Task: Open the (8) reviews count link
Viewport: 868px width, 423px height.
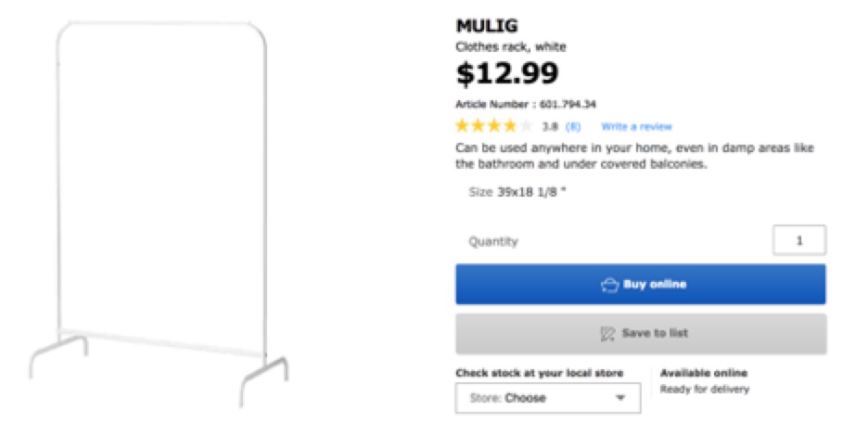Action: [x=573, y=126]
